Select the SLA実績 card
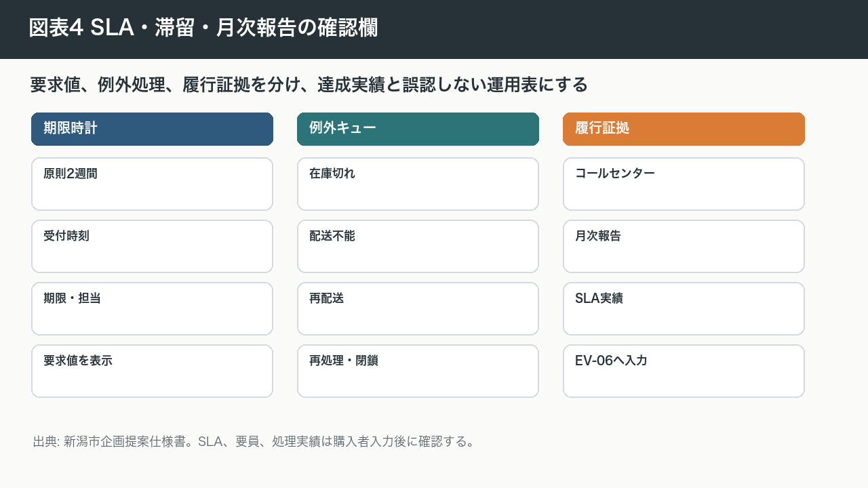The image size is (868, 488). point(684,309)
